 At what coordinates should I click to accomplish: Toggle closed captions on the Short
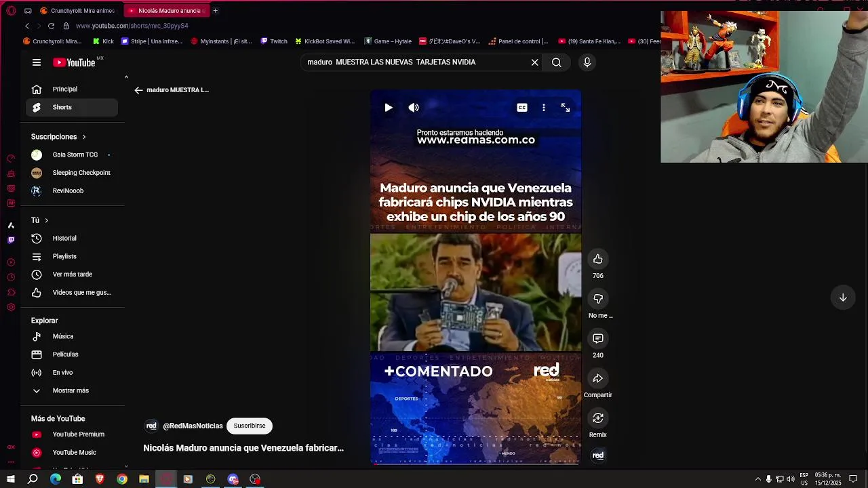pos(522,108)
